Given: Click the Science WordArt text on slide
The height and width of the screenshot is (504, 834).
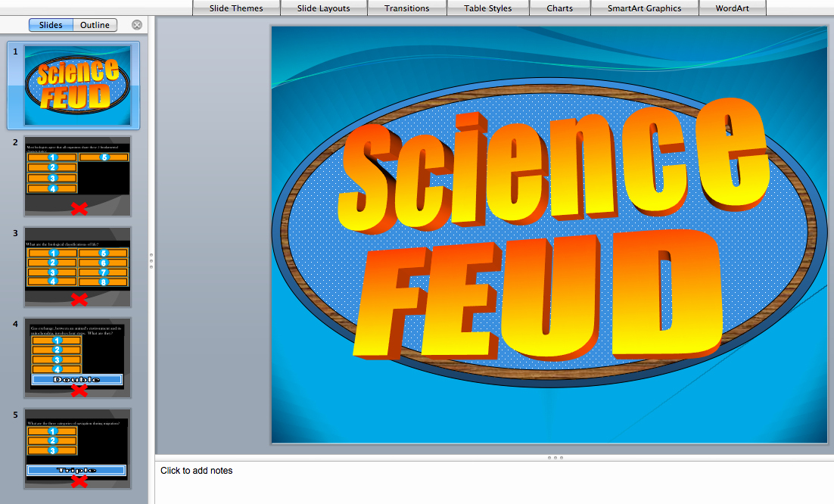Looking at the screenshot, I should click(x=553, y=167).
